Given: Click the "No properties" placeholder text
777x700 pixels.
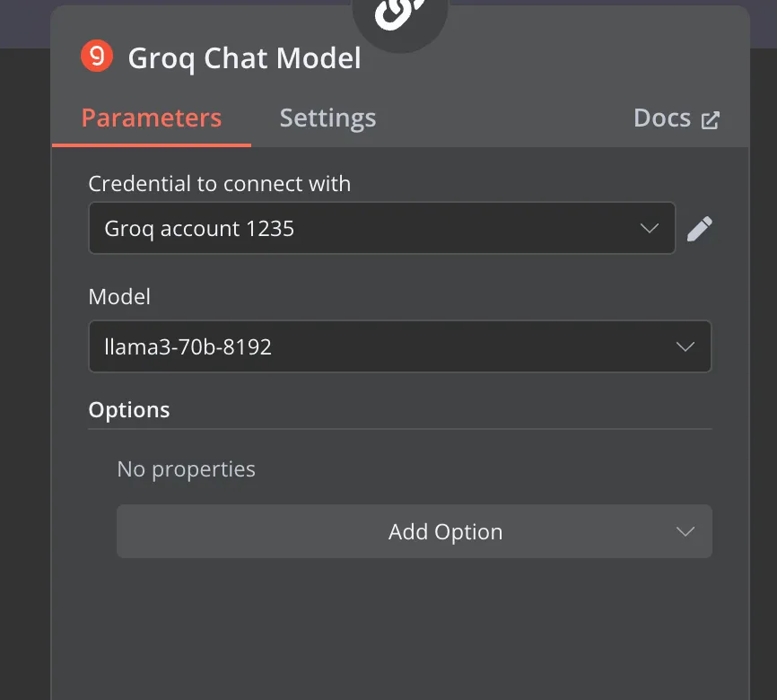Looking at the screenshot, I should point(186,469).
